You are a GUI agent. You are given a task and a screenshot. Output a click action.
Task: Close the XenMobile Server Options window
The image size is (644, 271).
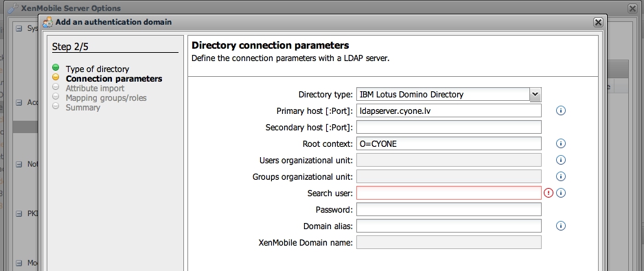[x=632, y=8]
